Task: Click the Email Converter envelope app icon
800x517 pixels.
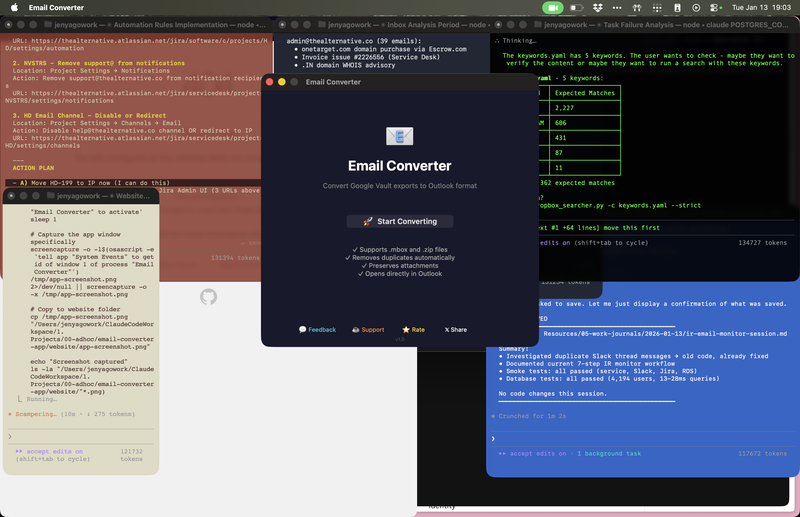Action: pos(399,136)
